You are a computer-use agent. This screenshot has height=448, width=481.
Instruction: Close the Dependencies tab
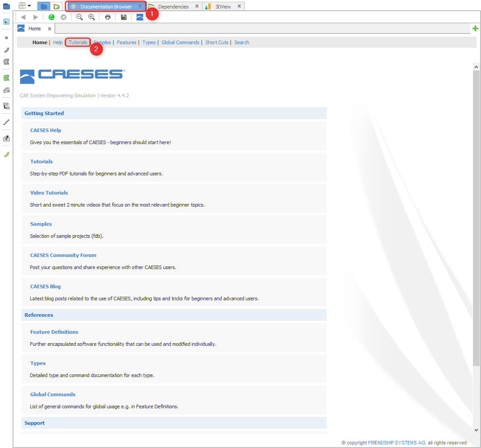[x=197, y=6]
